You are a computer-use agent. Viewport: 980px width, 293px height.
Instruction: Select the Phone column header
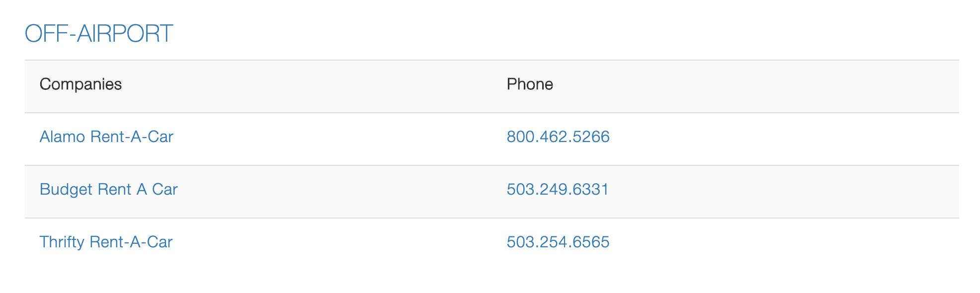point(530,84)
